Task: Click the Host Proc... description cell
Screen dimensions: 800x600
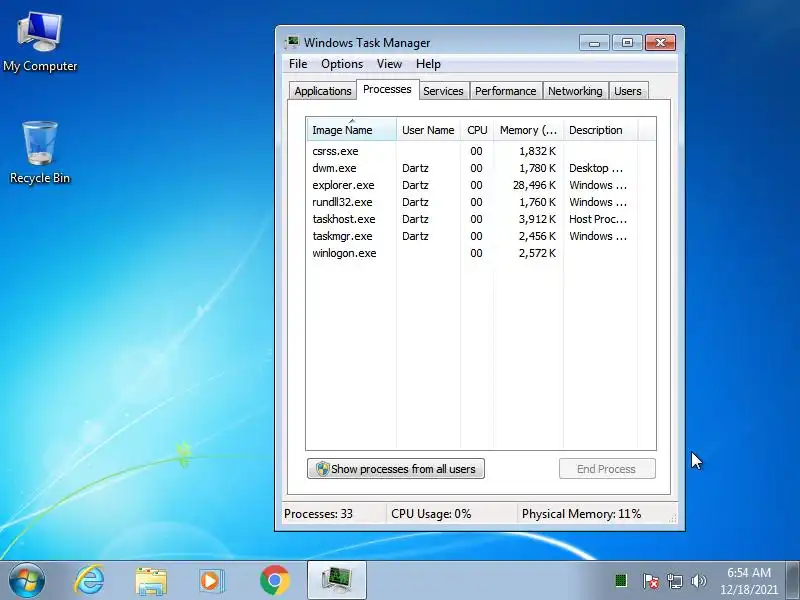Action: [x=598, y=219]
